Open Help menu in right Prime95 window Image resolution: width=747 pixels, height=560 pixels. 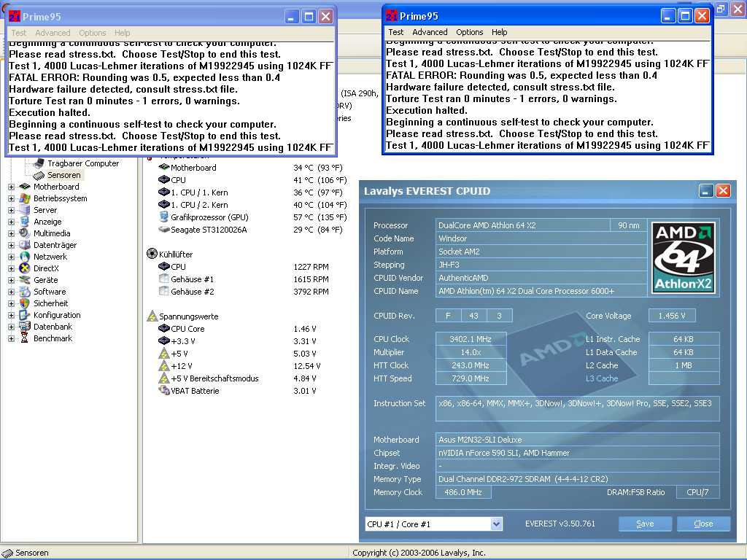pos(499,32)
